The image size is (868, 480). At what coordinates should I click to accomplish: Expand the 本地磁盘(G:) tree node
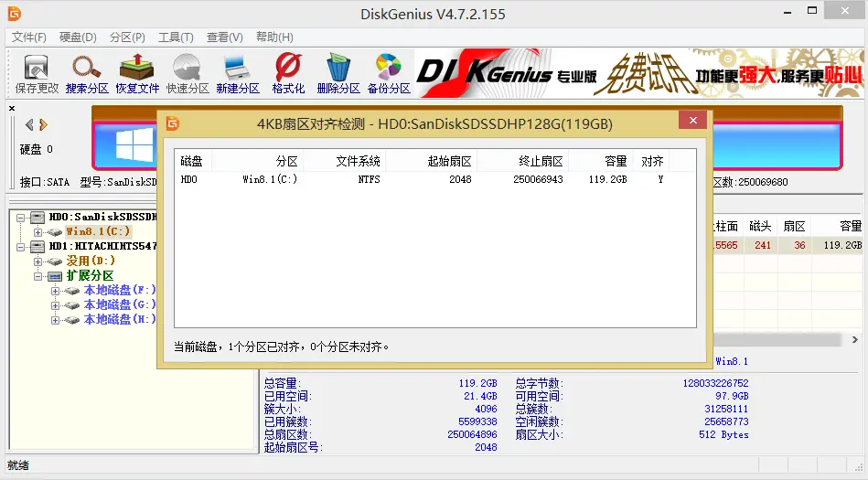point(55,305)
